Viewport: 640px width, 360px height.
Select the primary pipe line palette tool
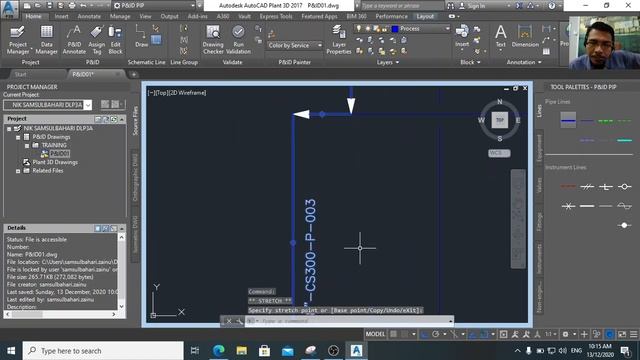point(568,120)
